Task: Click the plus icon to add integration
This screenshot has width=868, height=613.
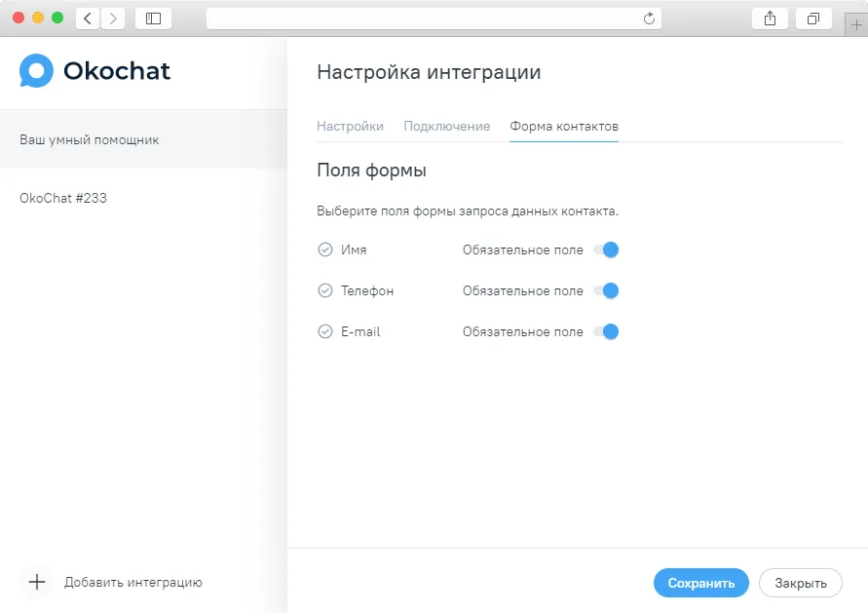Action: [x=37, y=582]
